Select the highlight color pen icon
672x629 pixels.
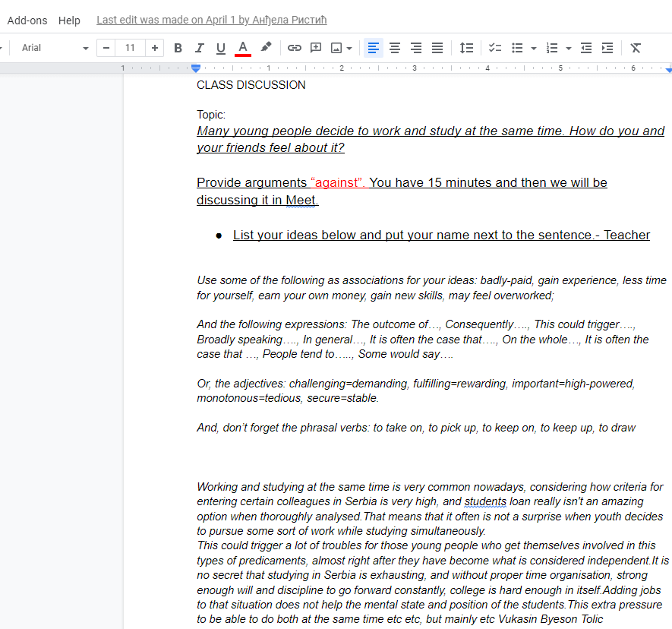pos(266,48)
